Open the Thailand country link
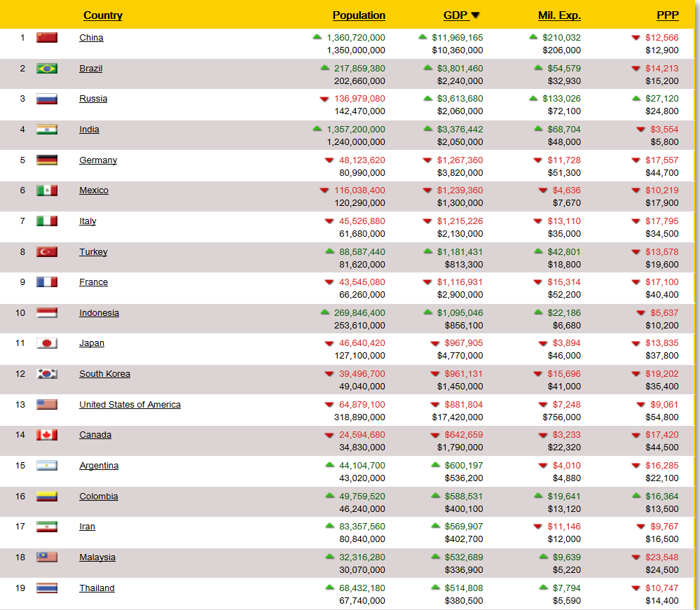This screenshot has height=610, width=700. [97, 588]
